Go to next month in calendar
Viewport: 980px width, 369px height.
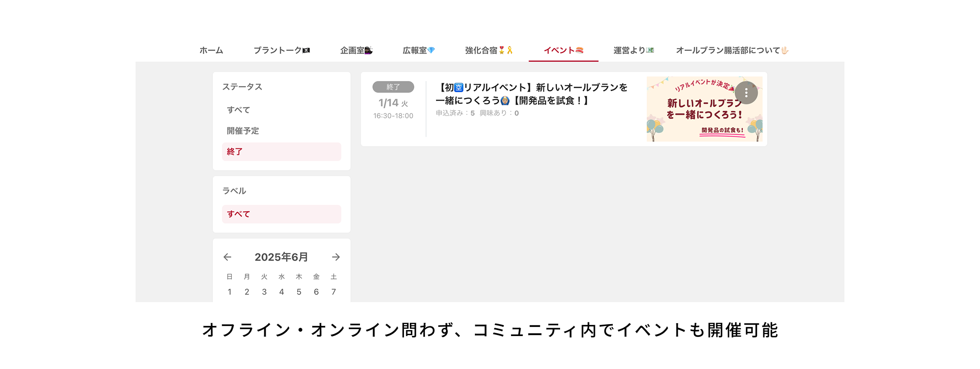tap(336, 257)
